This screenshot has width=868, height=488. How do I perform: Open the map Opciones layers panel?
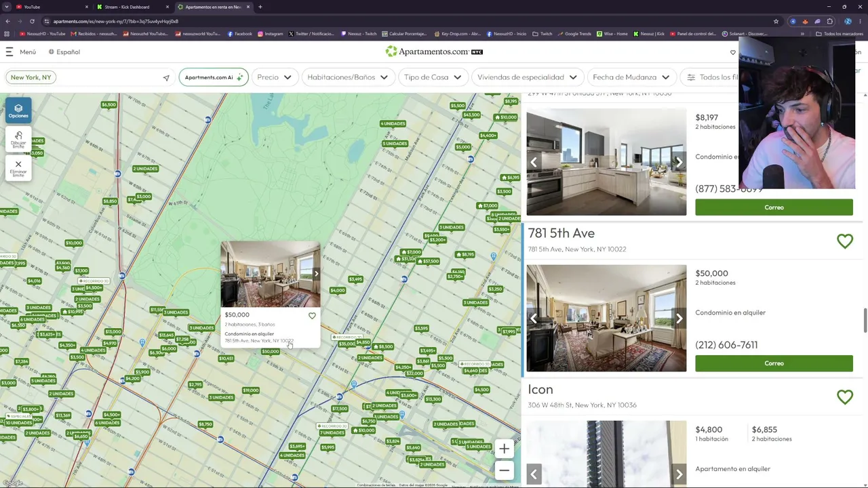coord(18,110)
